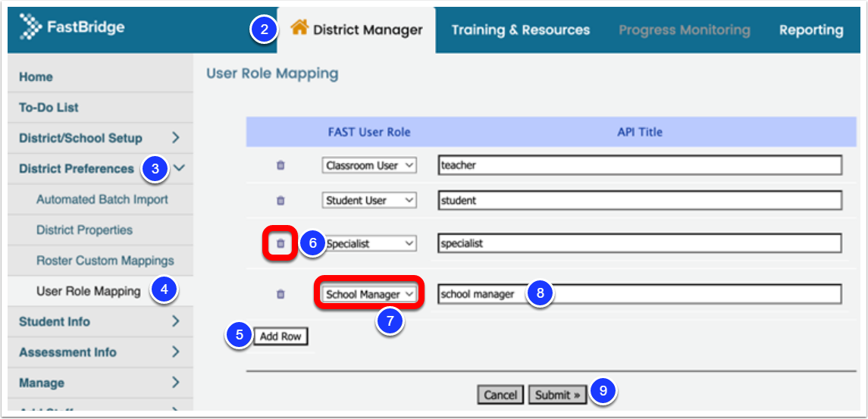Switch to the District Manager tab
The height and width of the screenshot is (419, 868).
pos(356,30)
